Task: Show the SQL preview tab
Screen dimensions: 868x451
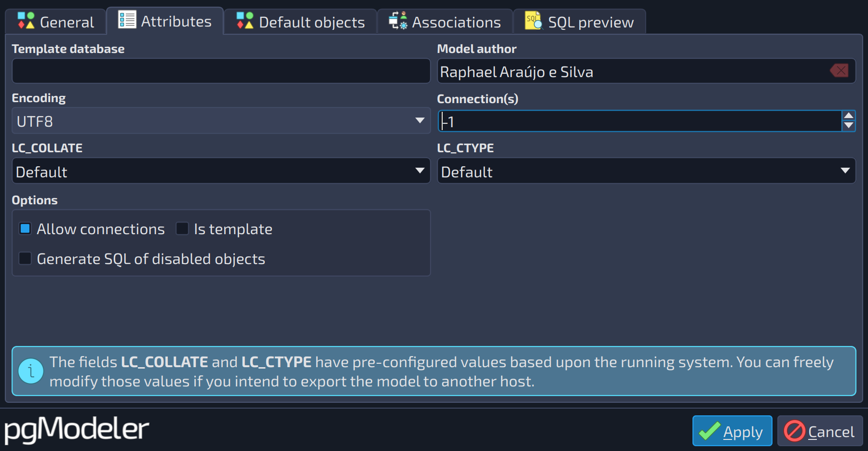Action: point(580,22)
